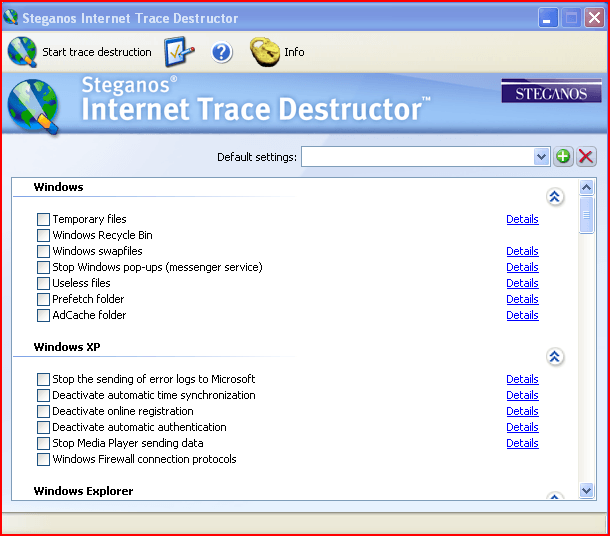This screenshot has width=610, height=536.
Task: Open help via the question mark icon
Action: (x=222, y=52)
